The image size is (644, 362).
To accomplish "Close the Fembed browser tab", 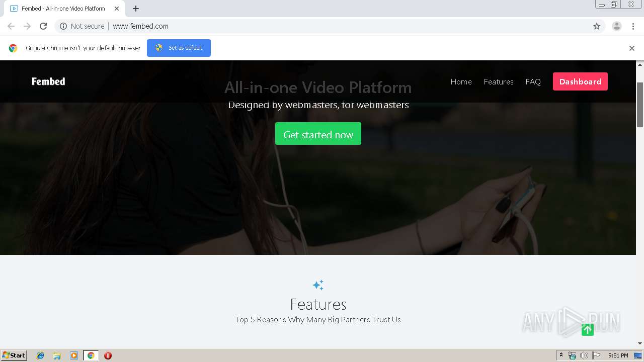I will pos(117,9).
